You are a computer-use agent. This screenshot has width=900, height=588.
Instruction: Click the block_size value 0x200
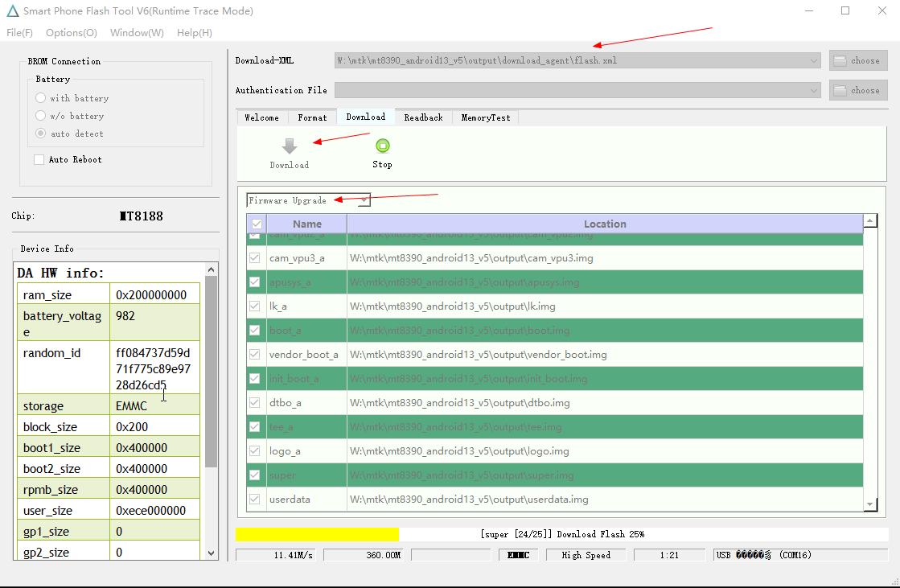click(x=132, y=426)
